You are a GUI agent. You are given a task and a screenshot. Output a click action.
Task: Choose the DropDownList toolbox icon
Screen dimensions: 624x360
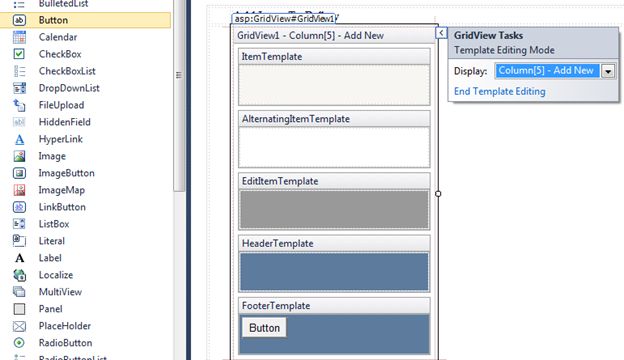pyautogui.click(x=19, y=88)
